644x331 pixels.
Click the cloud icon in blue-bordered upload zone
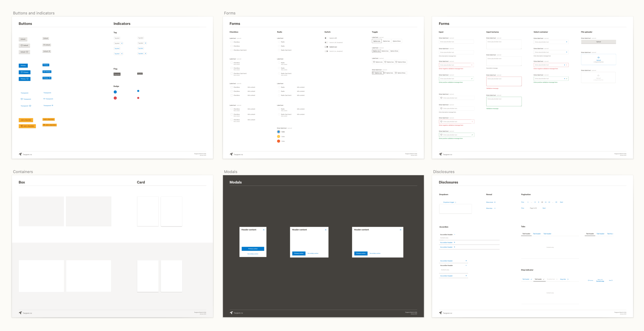coord(598,57)
